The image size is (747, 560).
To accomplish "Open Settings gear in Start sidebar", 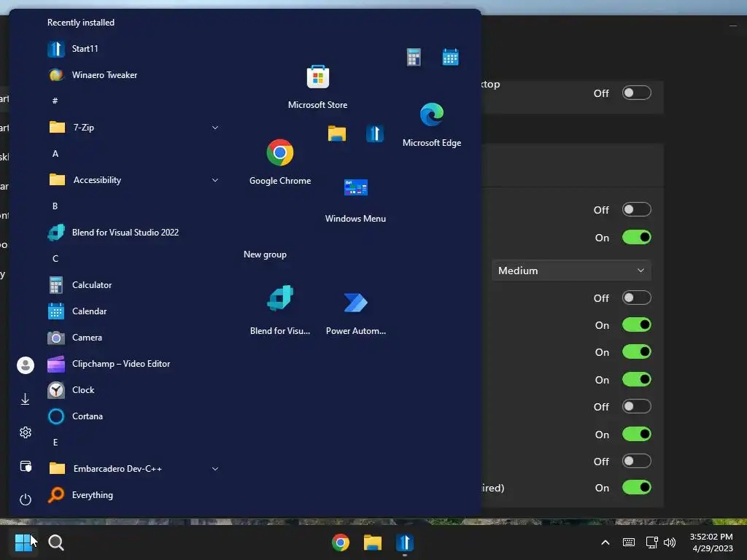I will pos(26,432).
